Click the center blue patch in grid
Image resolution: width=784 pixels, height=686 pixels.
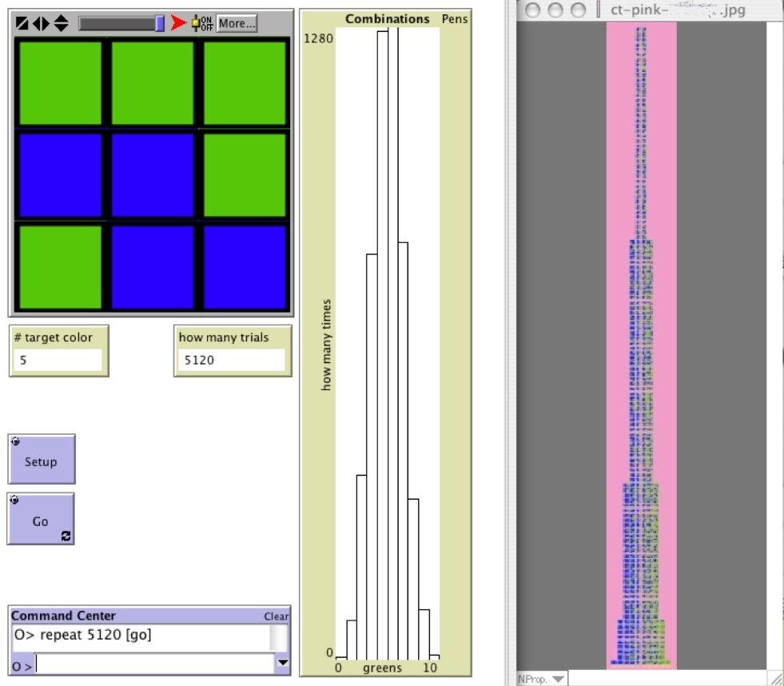click(x=152, y=175)
